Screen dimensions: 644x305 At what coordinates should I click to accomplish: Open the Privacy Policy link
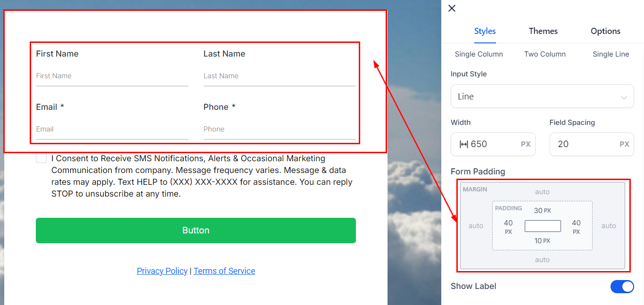[162, 271]
